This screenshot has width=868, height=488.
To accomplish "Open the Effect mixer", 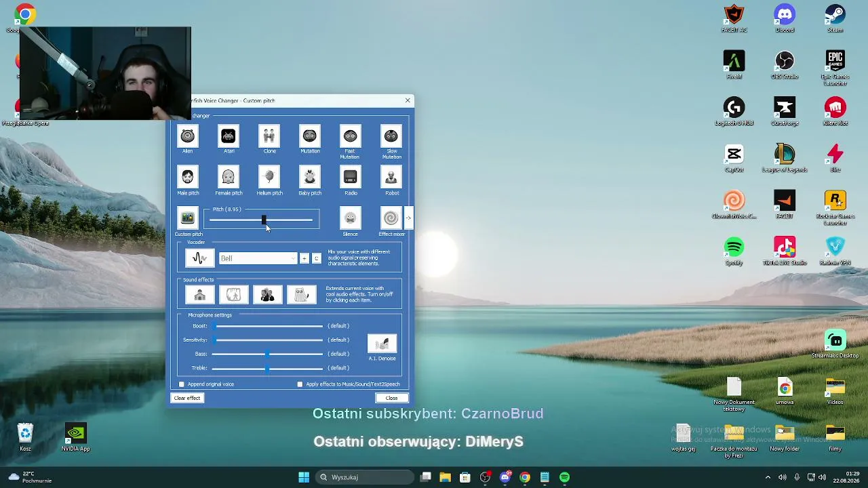I will [x=391, y=218].
